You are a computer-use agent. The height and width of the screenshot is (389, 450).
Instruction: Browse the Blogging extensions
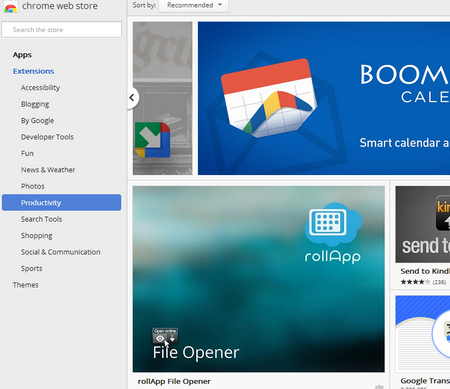35,104
